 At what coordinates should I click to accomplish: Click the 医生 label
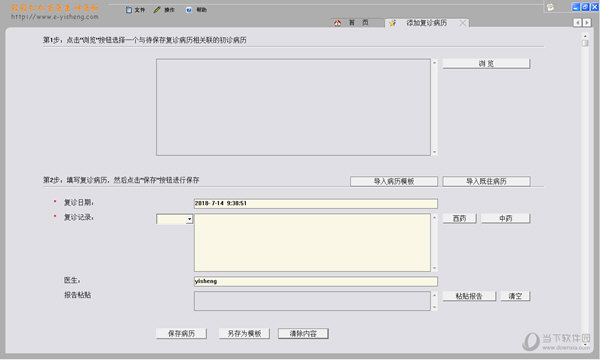[72, 280]
